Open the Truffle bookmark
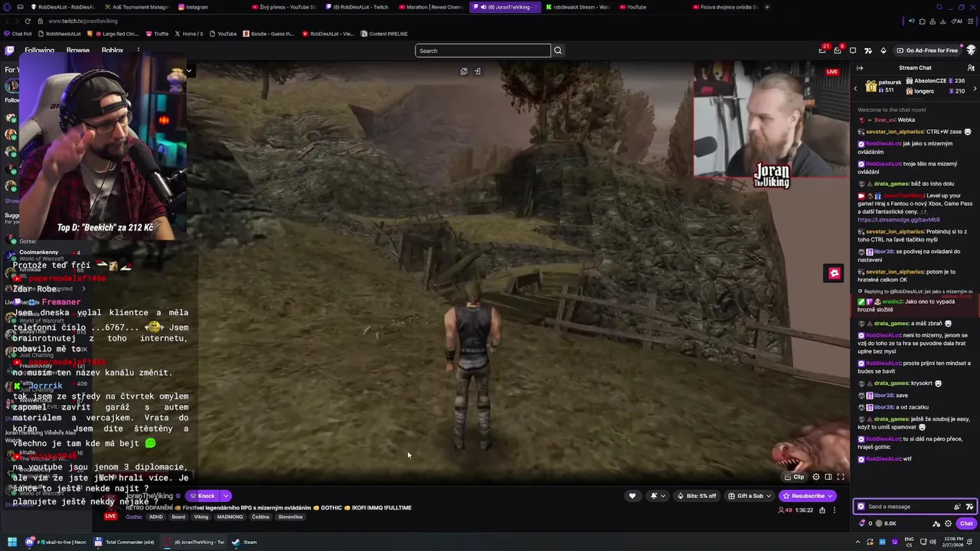This screenshot has height=551, width=980. (x=157, y=34)
